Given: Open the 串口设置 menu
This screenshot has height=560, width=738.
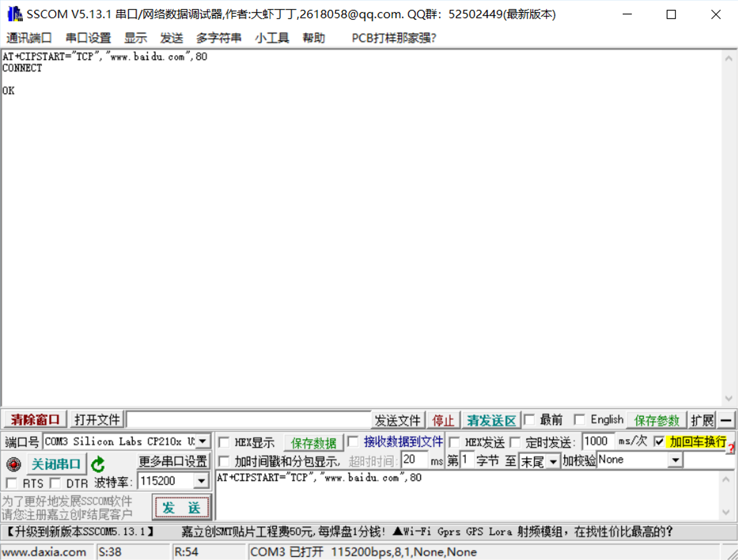Looking at the screenshot, I should pos(88,38).
